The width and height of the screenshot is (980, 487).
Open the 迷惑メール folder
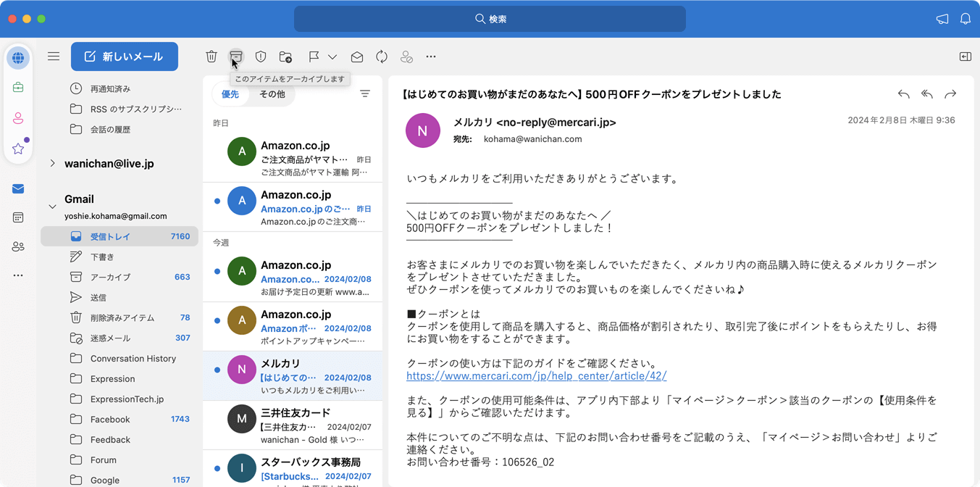point(120,338)
